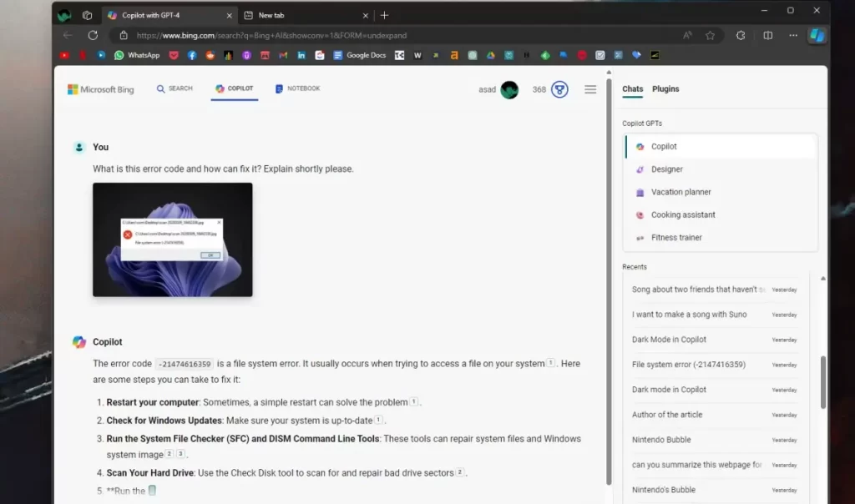Open browser Settings and more menu

coord(793,35)
